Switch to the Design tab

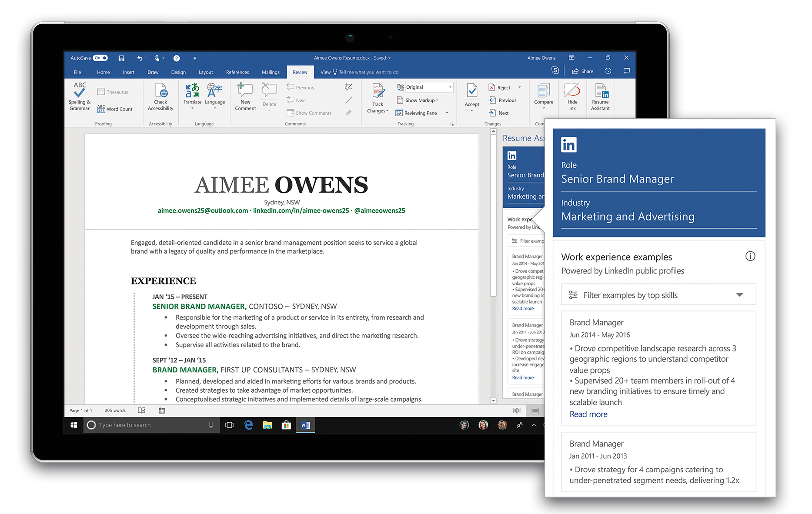pos(178,72)
